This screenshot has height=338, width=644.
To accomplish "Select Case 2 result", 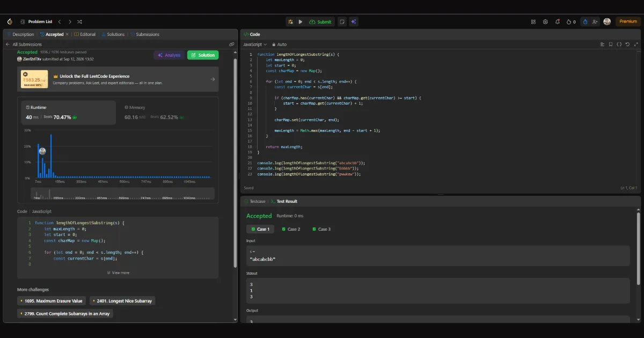I will coord(291,229).
